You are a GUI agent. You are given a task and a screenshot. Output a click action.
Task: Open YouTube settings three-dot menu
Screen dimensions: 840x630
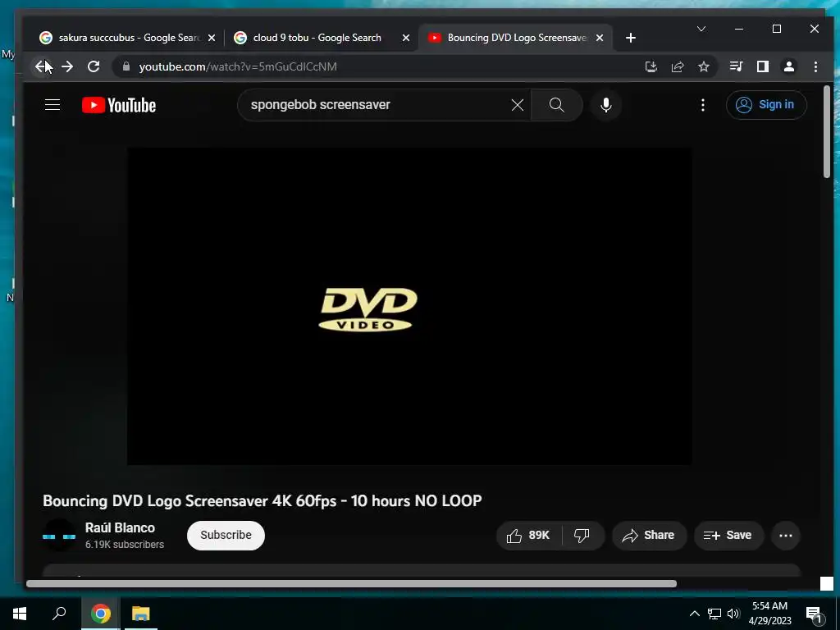pyautogui.click(x=703, y=105)
